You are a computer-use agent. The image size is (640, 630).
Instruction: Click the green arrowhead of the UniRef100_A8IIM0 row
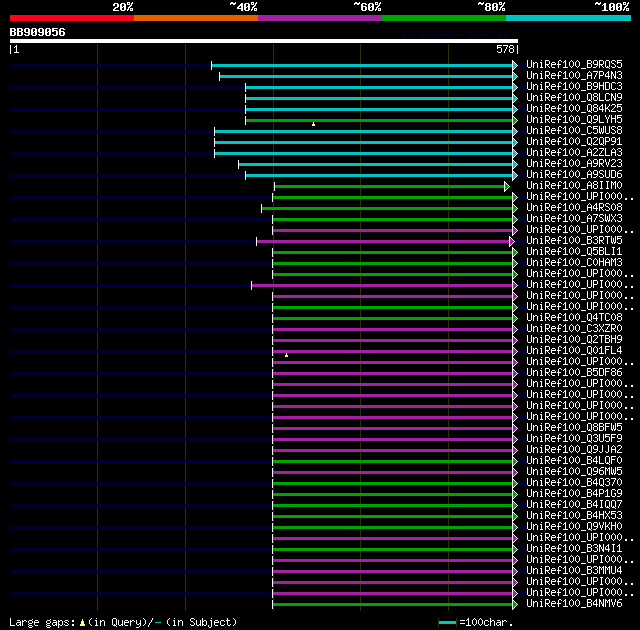(x=507, y=186)
